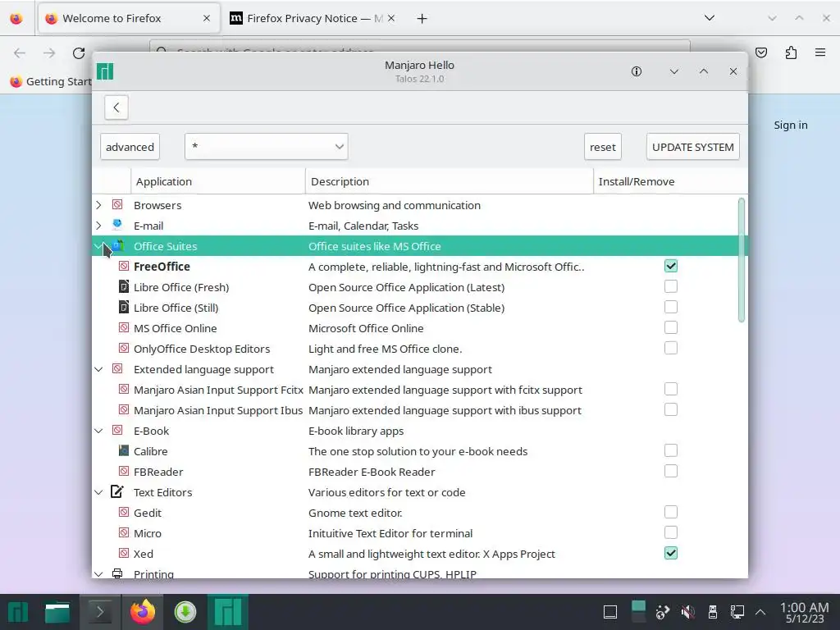Enable Manjaro Asian Input Support Ibus
The height and width of the screenshot is (630, 840).
[671, 410]
